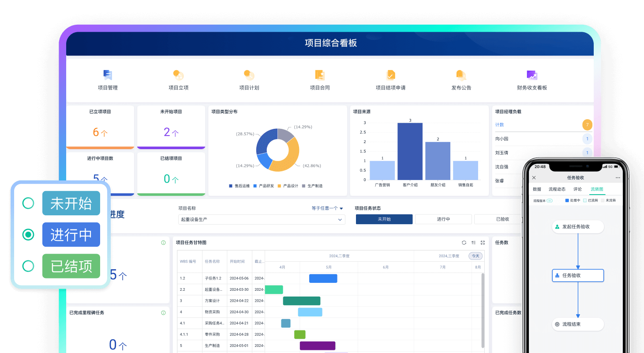Image resolution: width=644 pixels, height=353 pixels.
Task: Click the 进行中 task status button
Action: click(x=443, y=219)
